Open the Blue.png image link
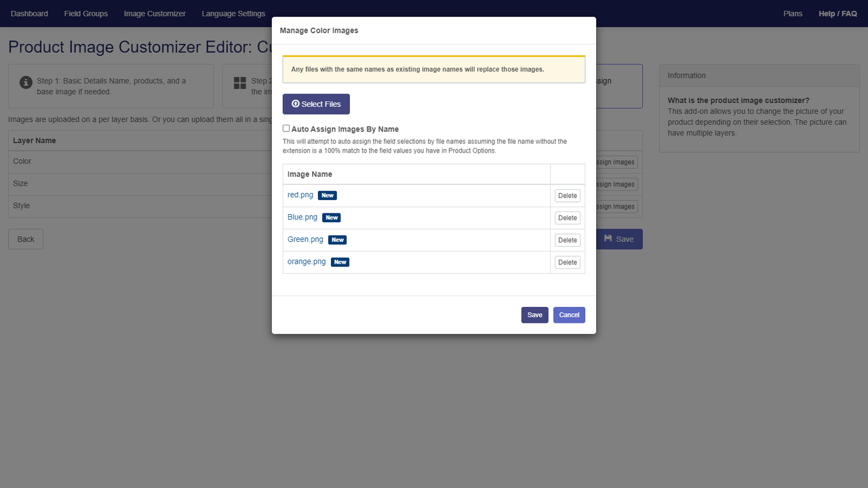 (x=302, y=217)
